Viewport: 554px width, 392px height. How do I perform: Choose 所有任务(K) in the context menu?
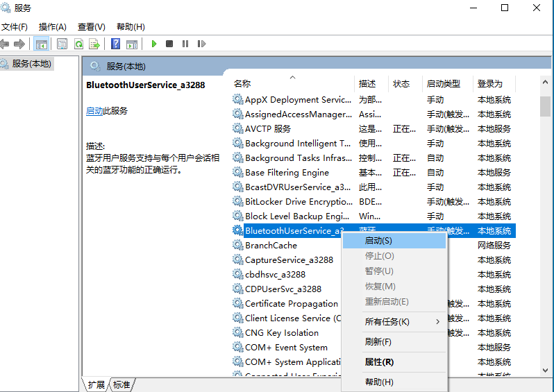(x=394, y=322)
